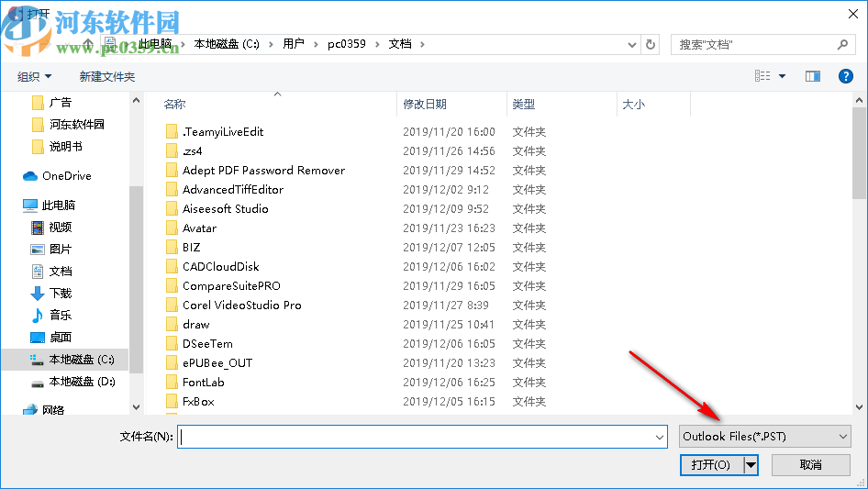Click the 图片 pictures icon in sidebar
The image size is (868, 489).
(x=37, y=250)
